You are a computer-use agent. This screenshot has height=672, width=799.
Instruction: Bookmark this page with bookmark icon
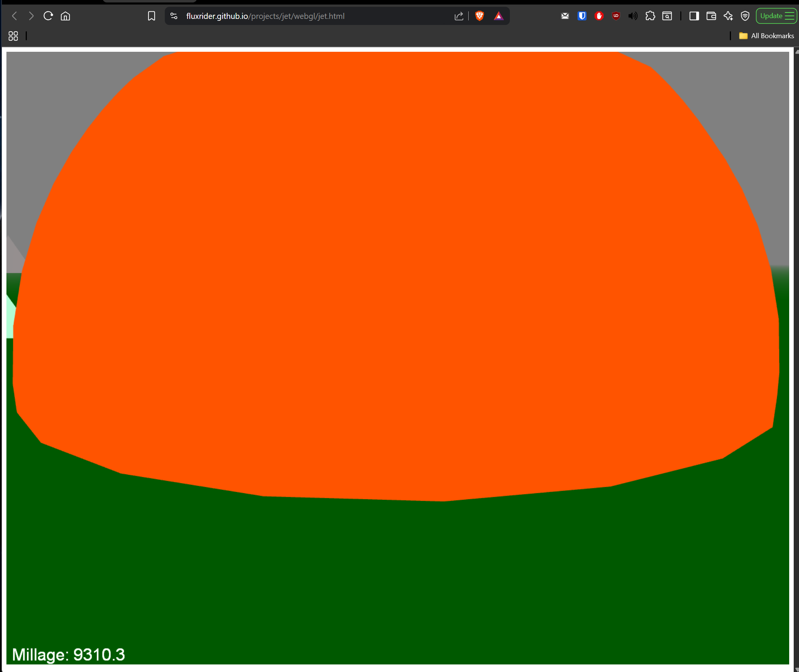(151, 16)
